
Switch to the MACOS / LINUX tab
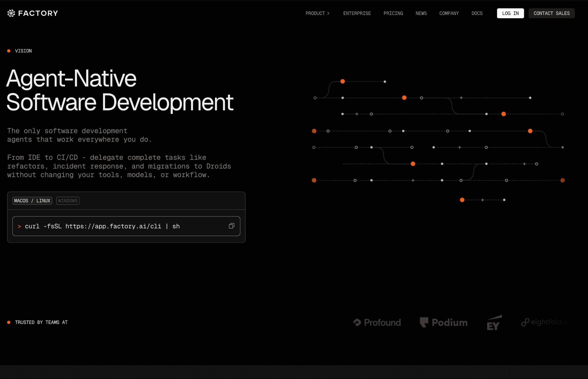click(32, 201)
